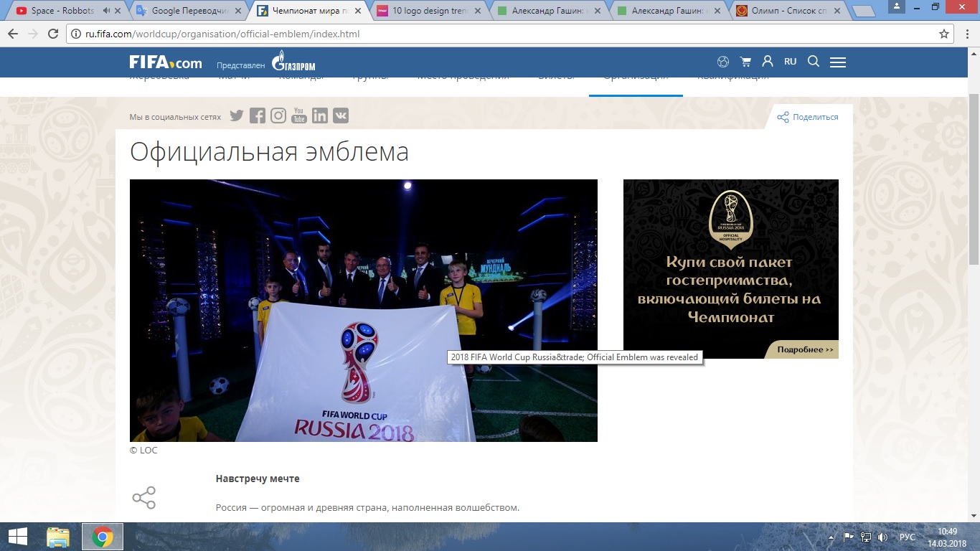Open the Windows Start menu
This screenshot has height=551, width=980.
tap(18, 537)
